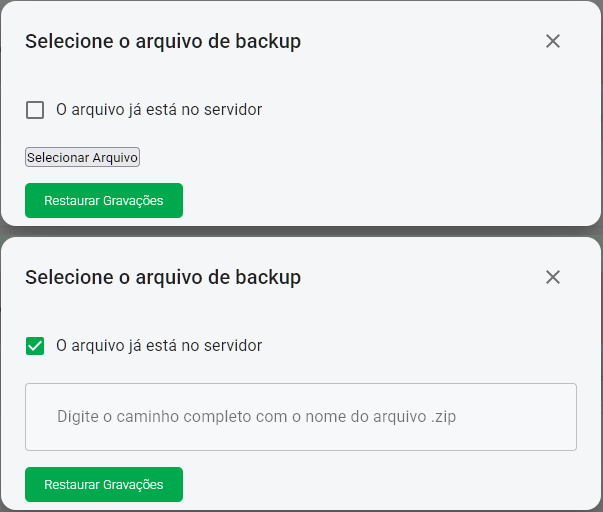
Task: Start restore from the green button in the upper dialog
Action: coord(104,200)
